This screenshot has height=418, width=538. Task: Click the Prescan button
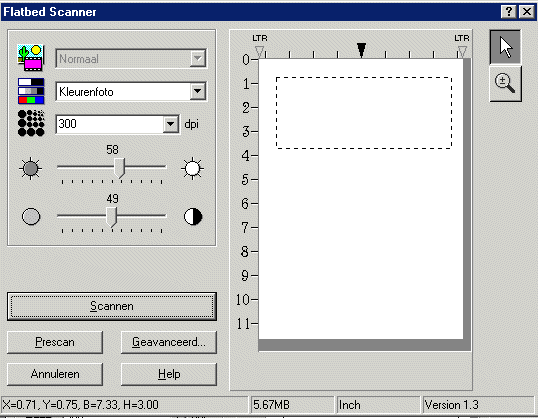point(55,342)
